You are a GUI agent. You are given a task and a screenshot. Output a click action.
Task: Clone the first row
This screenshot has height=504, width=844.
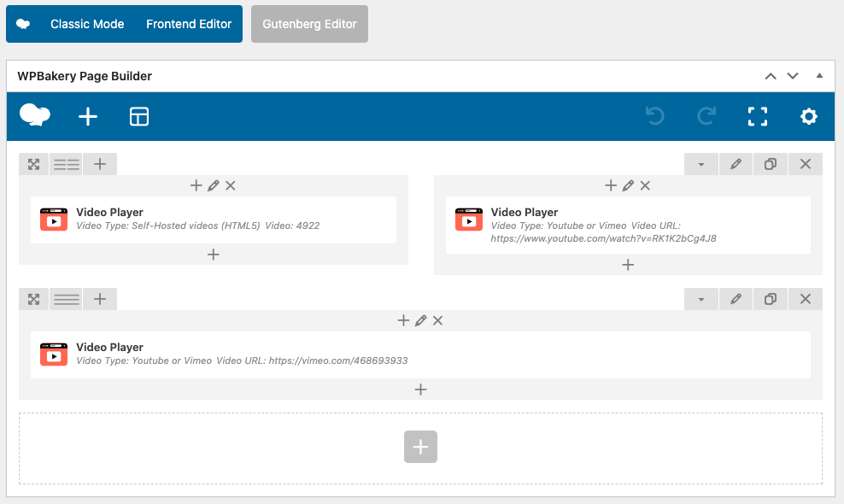771,164
